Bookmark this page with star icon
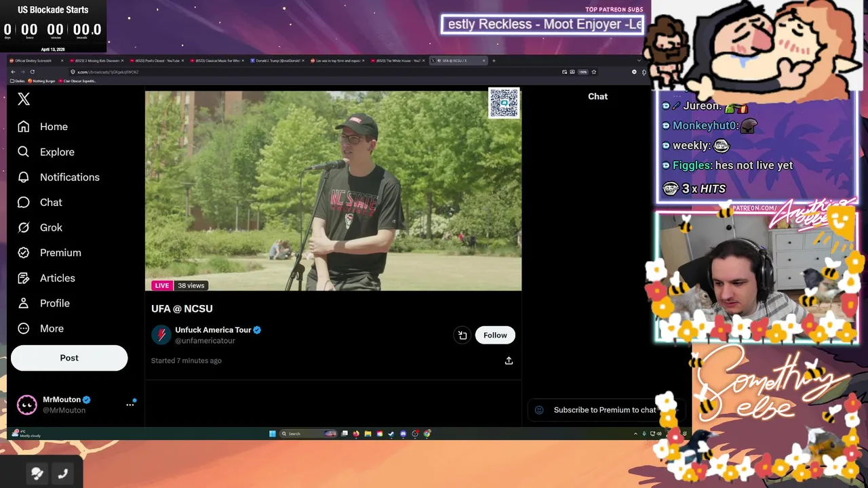This screenshot has width=868, height=488. (594, 72)
